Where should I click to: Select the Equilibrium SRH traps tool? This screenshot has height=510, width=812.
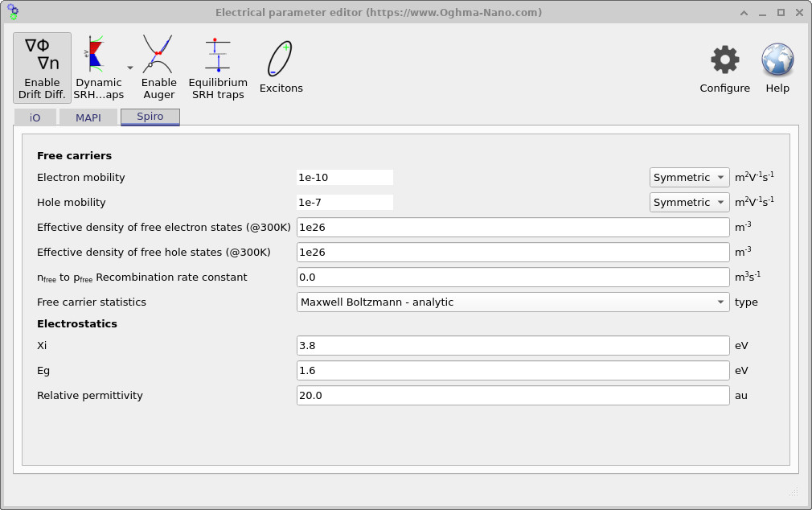217,56
